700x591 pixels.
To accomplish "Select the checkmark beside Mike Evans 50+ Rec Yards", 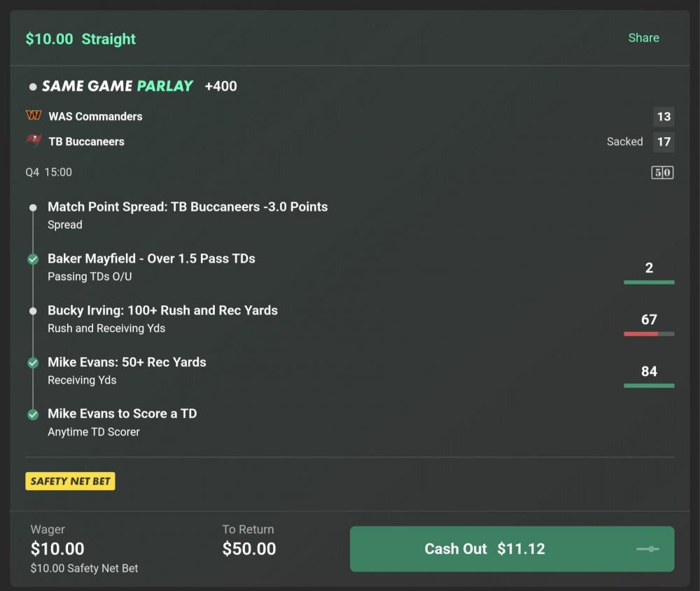I will [x=33, y=363].
